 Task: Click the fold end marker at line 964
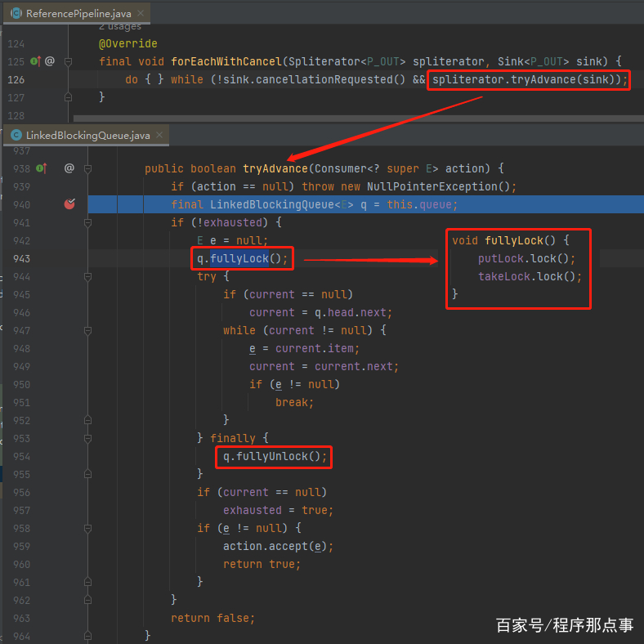pos(87,636)
